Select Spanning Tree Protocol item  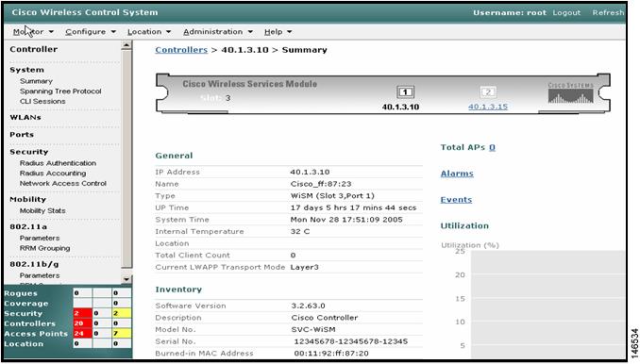click(x=60, y=91)
